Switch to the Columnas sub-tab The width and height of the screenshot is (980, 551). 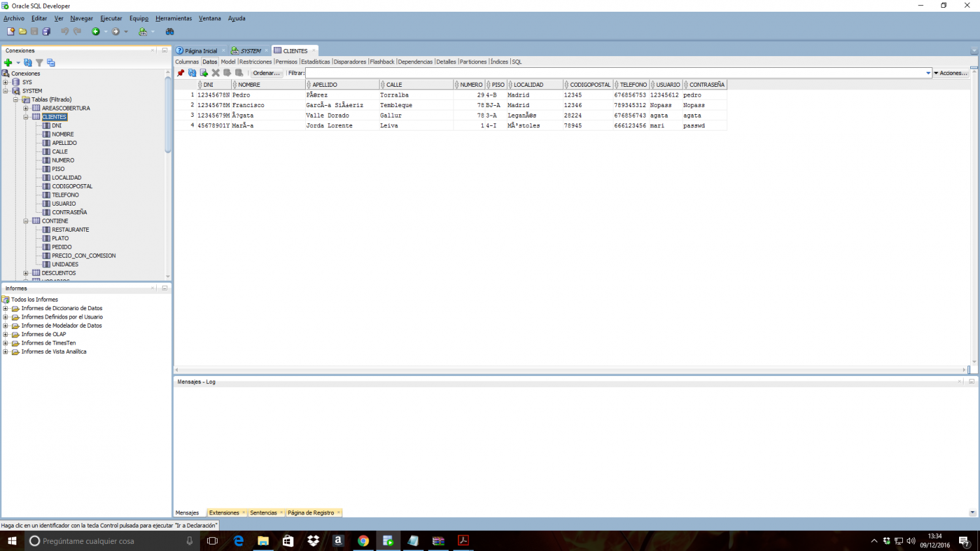point(187,62)
